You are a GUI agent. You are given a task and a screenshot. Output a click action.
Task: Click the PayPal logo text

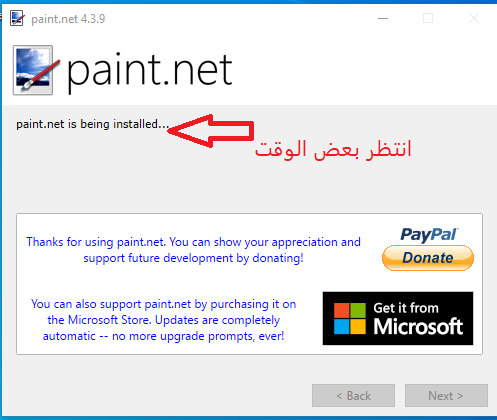coord(429,235)
